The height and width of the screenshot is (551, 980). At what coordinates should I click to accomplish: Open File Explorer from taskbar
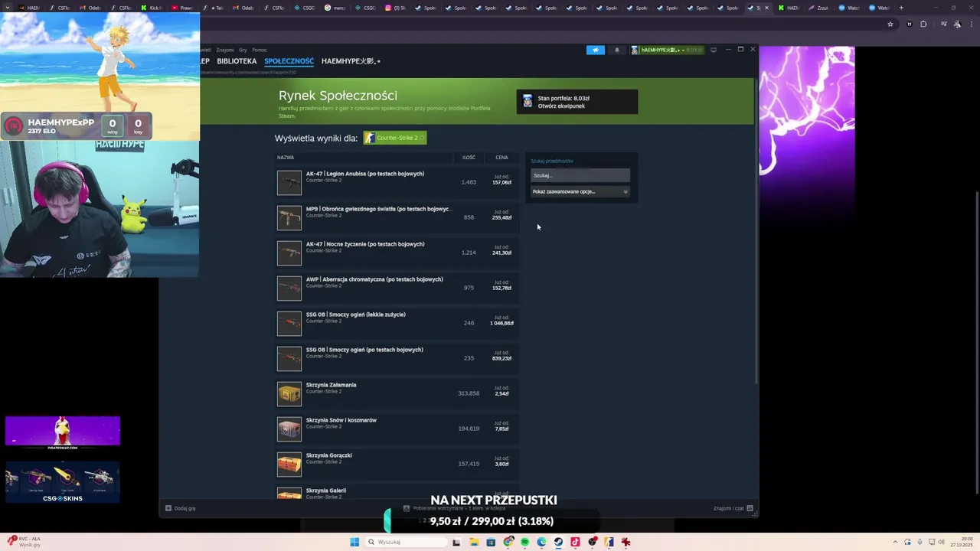point(474,542)
